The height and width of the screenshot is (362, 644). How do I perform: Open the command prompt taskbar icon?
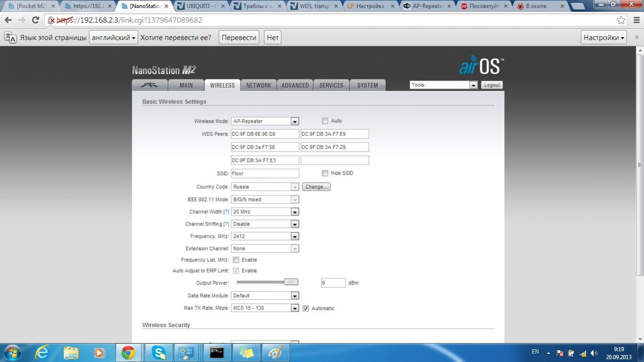pyautogui.click(x=217, y=353)
